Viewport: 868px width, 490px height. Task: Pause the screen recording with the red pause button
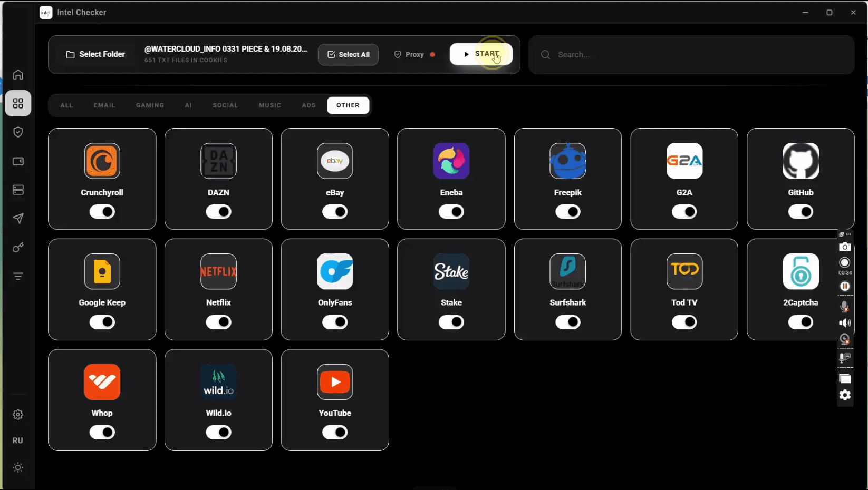point(845,286)
